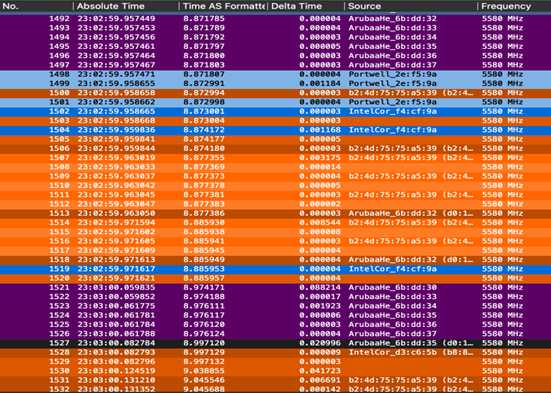Screen dimensions: 551x393
Task: Select packet 1504 with delta 0.001168
Action: (x=276, y=130)
